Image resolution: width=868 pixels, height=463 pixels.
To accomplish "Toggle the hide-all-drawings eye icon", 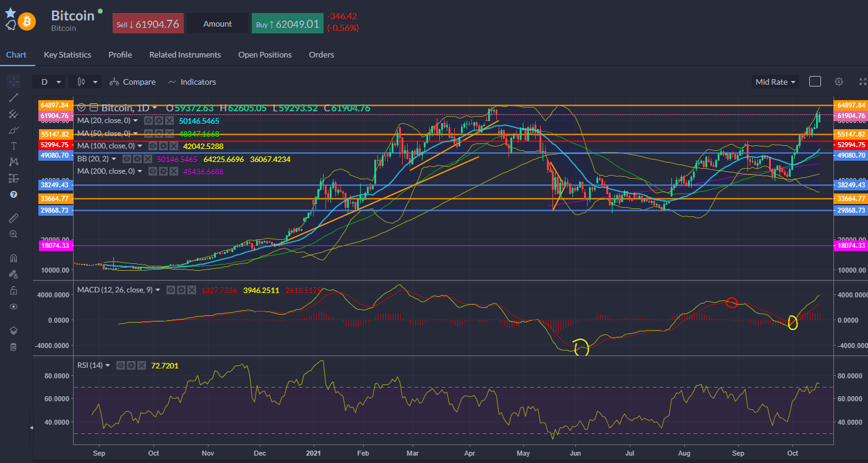I will pos(13,306).
